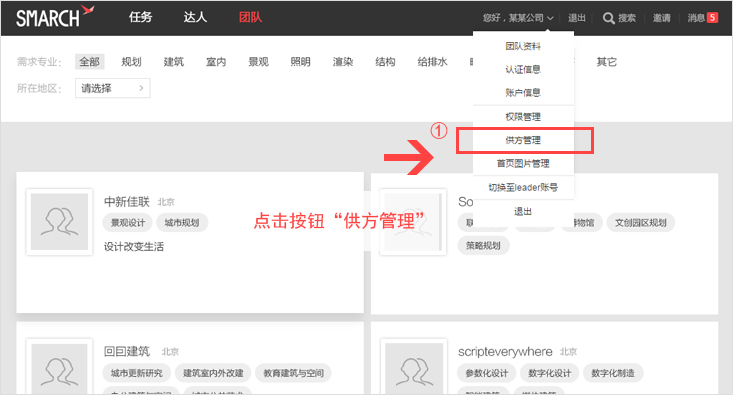The image size is (733, 395).
Task: Choose 团队资料 from the account menu
Action: pyautogui.click(x=523, y=46)
